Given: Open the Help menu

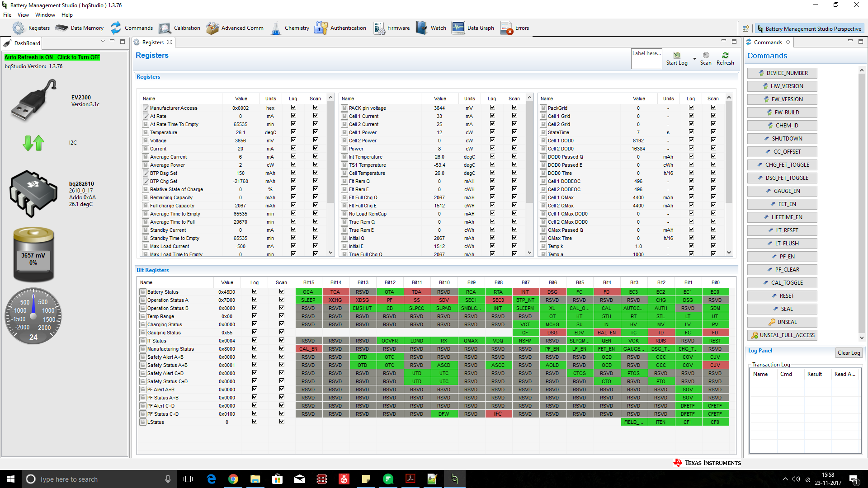Looking at the screenshot, I should [x=67, y=15].
